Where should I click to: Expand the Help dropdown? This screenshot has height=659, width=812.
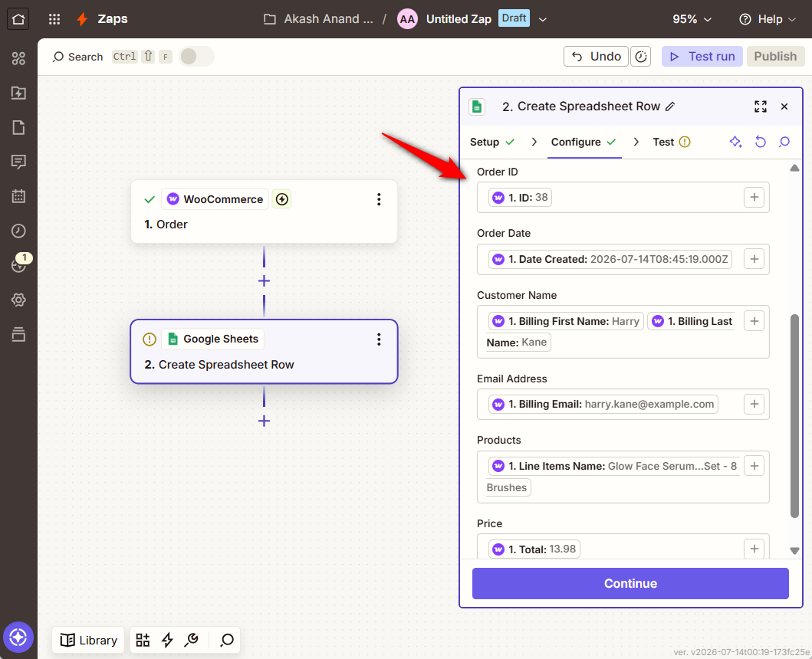(768, 19)
